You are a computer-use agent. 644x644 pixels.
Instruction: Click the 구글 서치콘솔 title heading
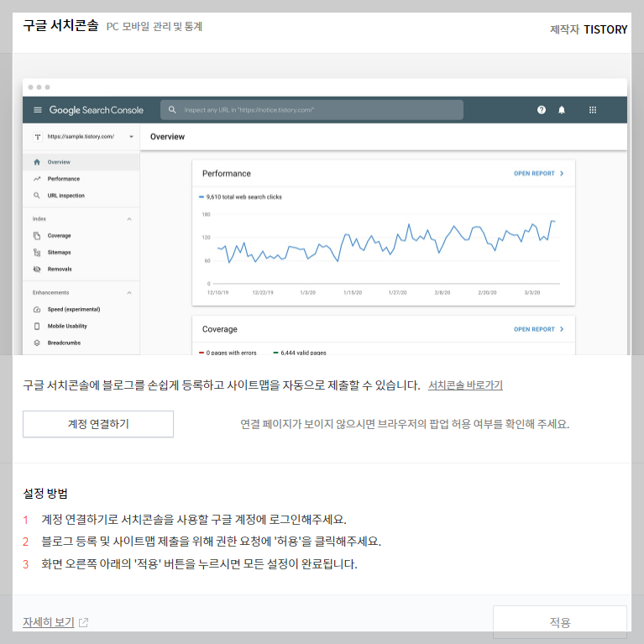click(60, 25)
